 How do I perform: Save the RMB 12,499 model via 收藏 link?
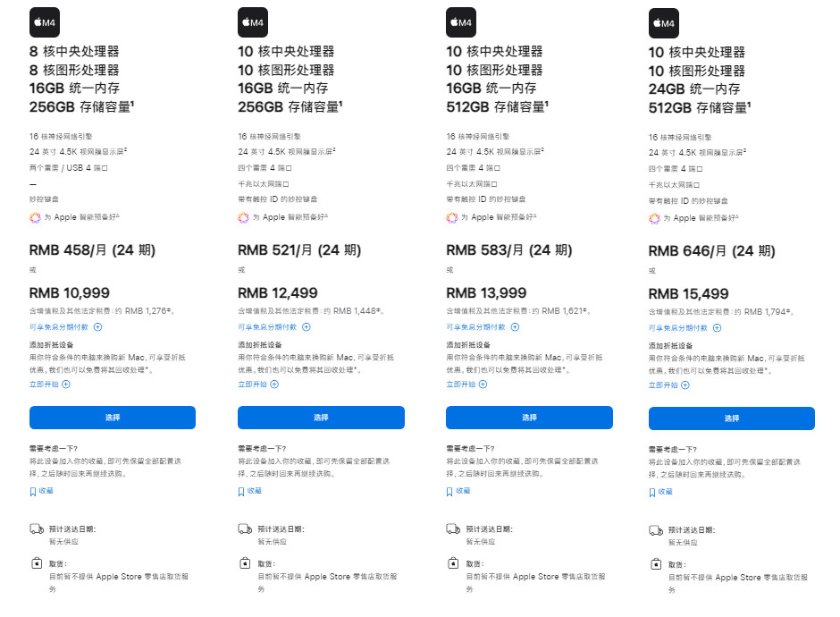point(254,491)
